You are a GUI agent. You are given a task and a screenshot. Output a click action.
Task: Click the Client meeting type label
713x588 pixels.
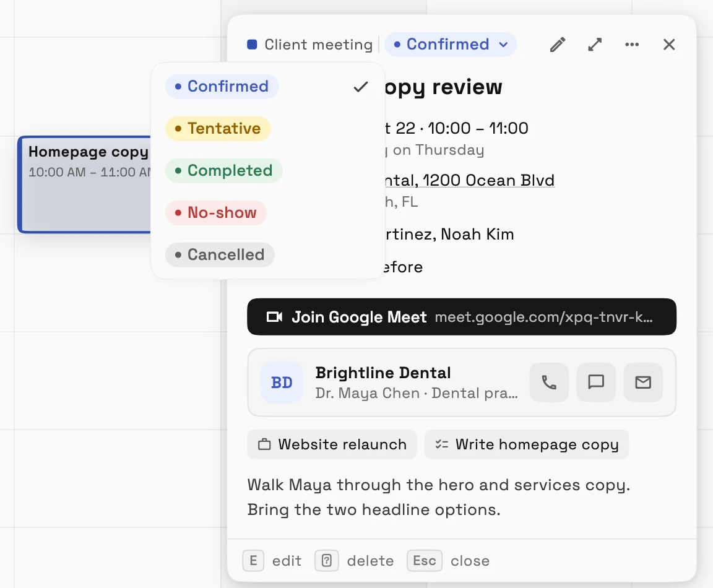[x=318, y=45]
